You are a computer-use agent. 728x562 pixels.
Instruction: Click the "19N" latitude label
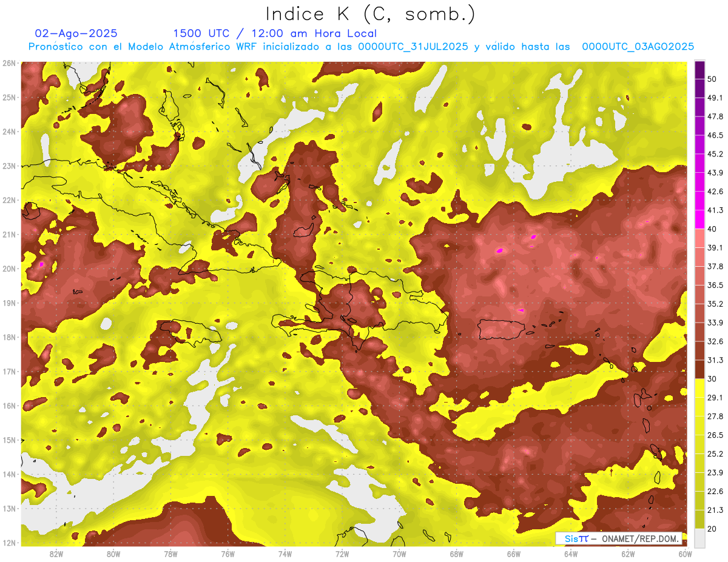(9, 303)
